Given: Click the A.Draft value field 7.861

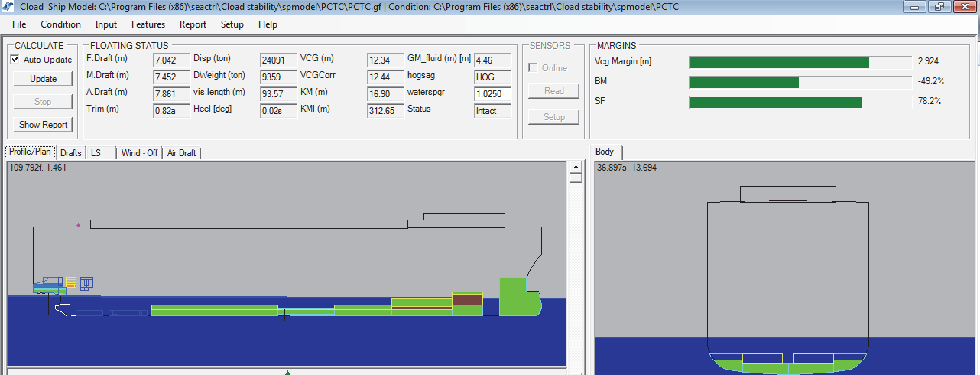Looking at the screenshot, I should pyautogui.click(x=171, y=93).
